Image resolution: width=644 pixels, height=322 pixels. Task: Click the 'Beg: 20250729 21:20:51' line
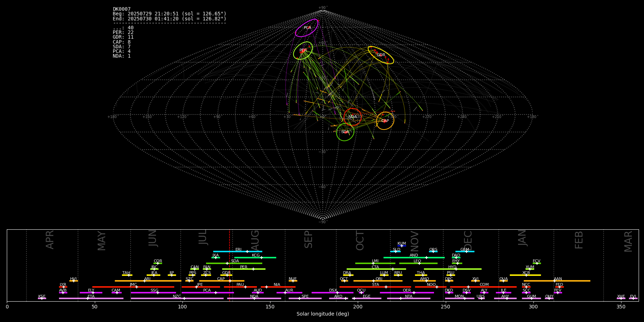pyautogui.click(x=170, y=14)
